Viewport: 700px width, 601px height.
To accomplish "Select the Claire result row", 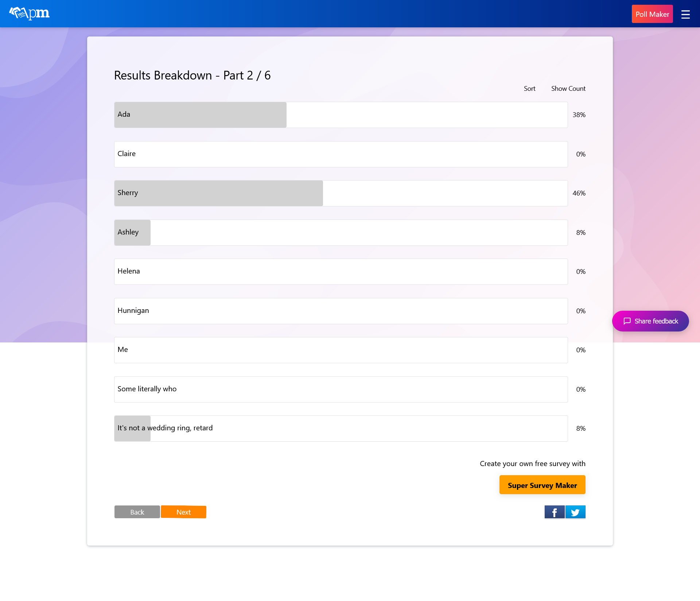I will coord(341,154).
